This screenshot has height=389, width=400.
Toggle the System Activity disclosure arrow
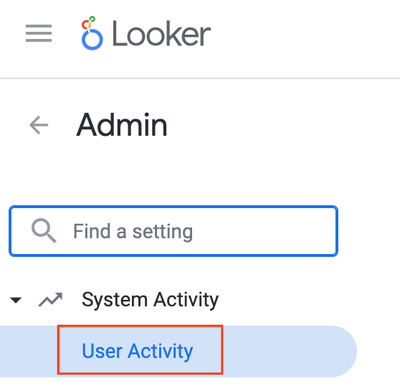pyautogui.click(x=16, y=300)
